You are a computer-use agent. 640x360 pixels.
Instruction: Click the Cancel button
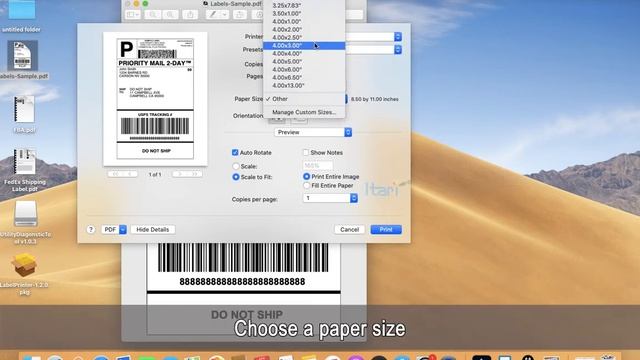click(x=349, y=229)
